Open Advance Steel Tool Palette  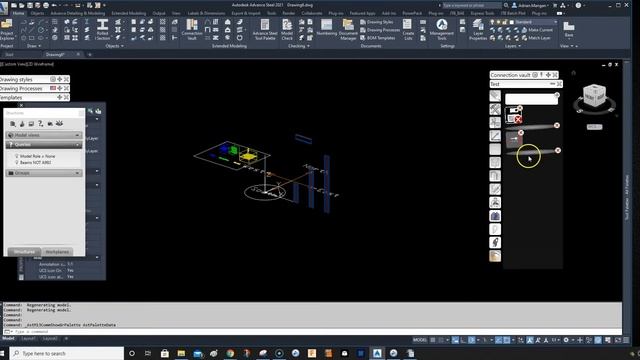[x=265, y=29]
